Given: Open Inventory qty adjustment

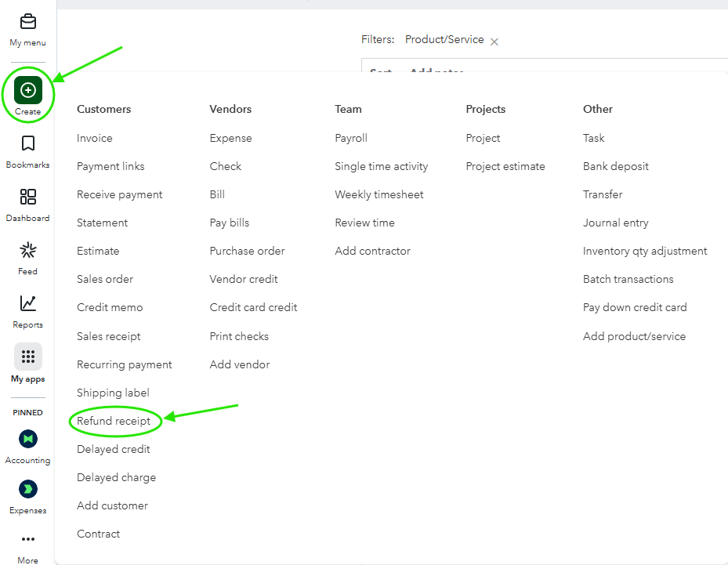Looking at the screenshot, I should [x=644, y=250].
